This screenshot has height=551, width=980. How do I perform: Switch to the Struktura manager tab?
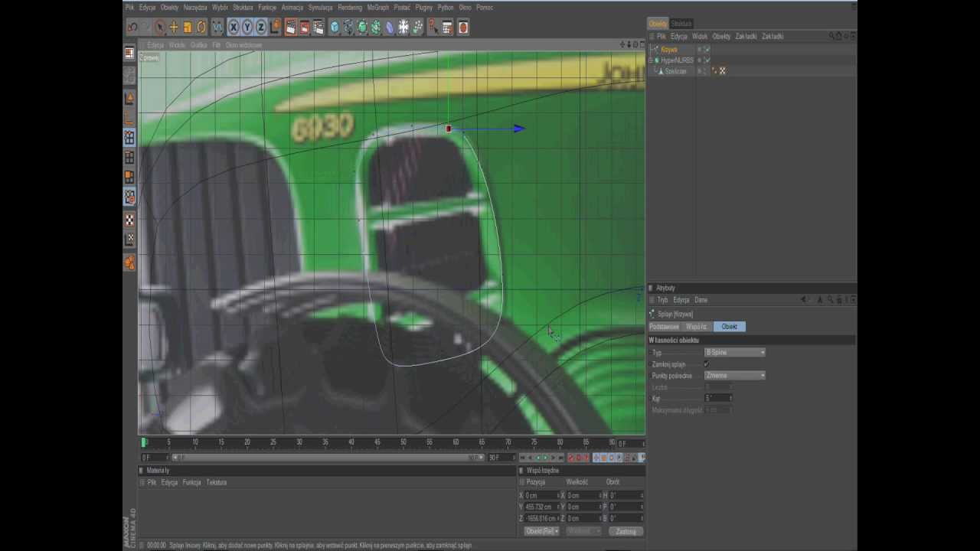[x=681, y=24]
